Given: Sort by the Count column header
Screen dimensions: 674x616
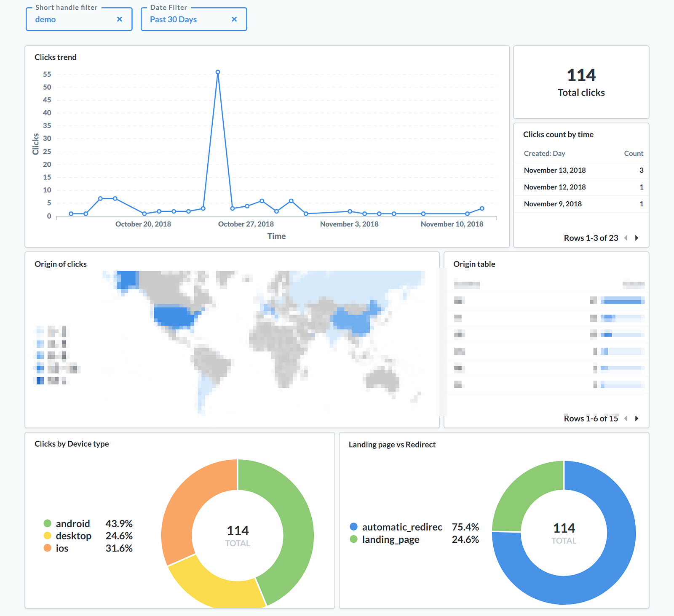Looking at the screenshot, I should click(x=634, y=153).
